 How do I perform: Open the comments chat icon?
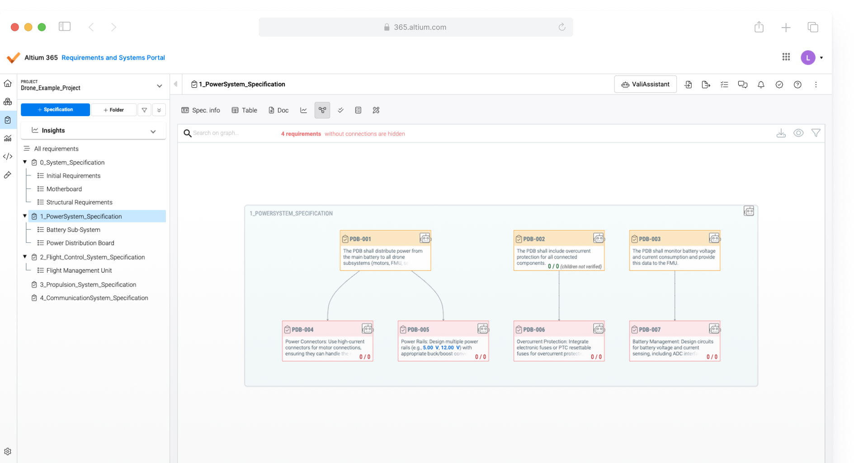click(742, 85)
